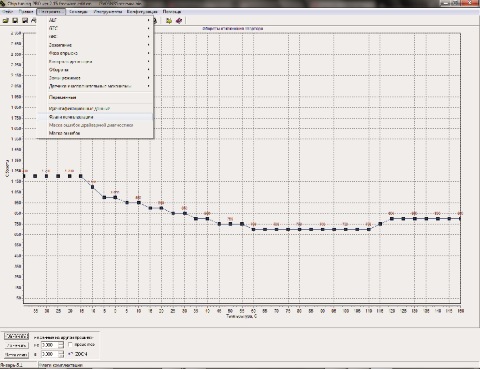Choose the highlighted Флаги комплектации entry
The image size is (480, 369).
coord(95,117)
